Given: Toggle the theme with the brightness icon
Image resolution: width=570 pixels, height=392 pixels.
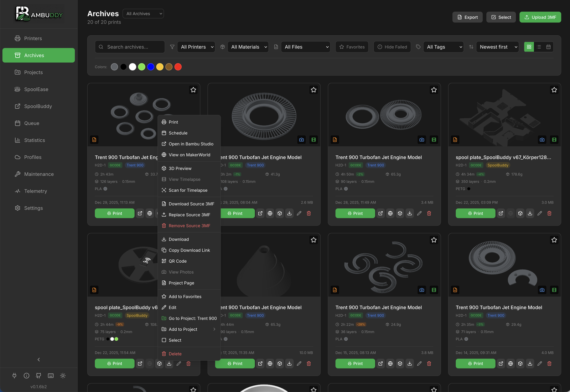Looking at the screenshot, I should (x=63, y=376).
